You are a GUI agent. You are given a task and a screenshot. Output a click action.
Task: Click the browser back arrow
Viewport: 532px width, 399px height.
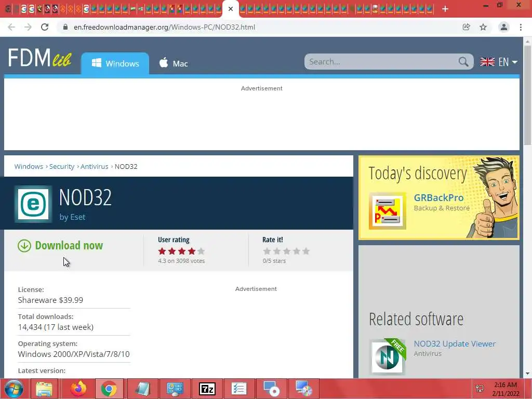coord(11,27)
